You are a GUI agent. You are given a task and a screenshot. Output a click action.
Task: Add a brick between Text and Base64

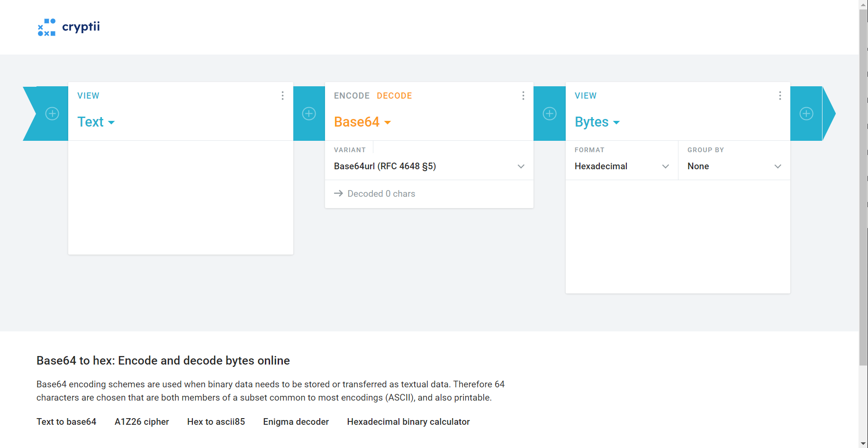[309, 114]
